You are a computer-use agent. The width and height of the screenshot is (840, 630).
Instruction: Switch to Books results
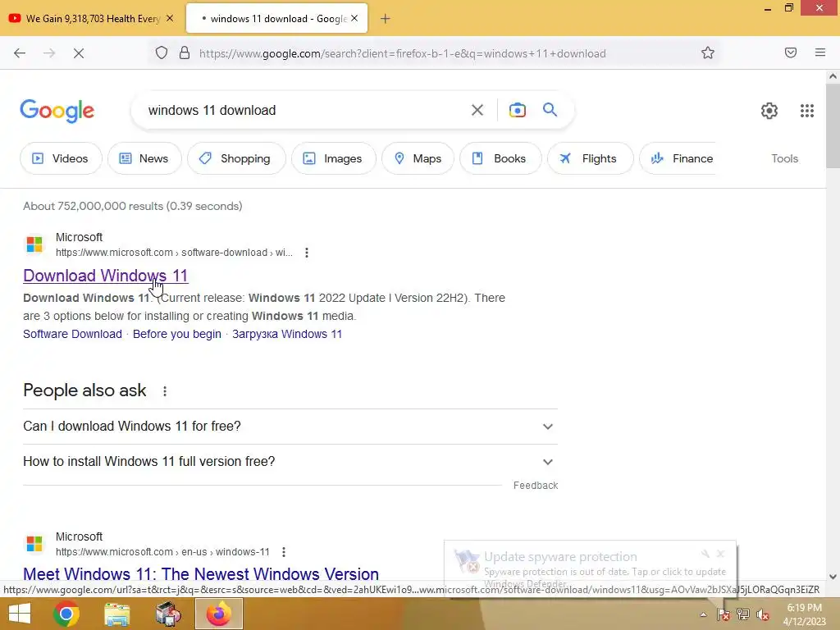(500, 158)
